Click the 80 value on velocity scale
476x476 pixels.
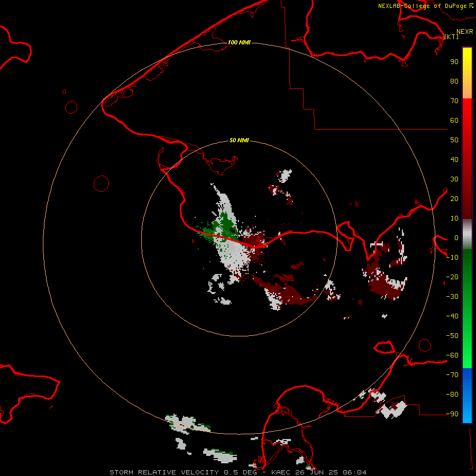coord(454,81)
